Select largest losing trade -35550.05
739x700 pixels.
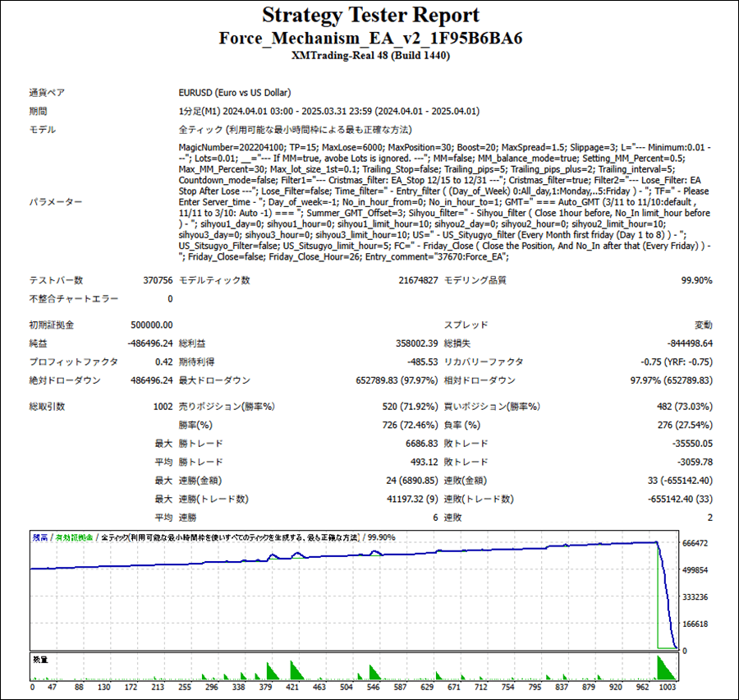(692, 444)
